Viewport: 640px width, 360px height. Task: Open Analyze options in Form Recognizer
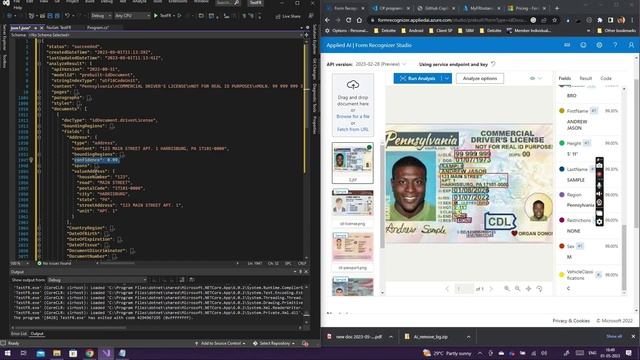pyautogui.click(x=480, y=78)
